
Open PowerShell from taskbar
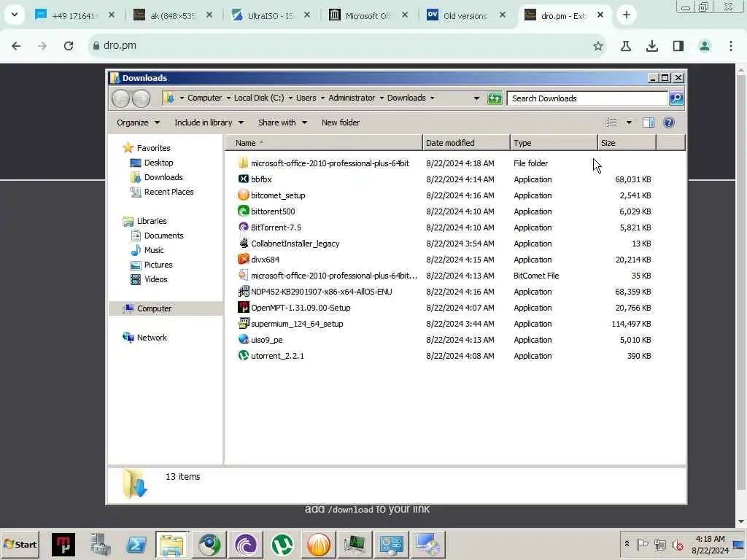(x=136, y=544)
